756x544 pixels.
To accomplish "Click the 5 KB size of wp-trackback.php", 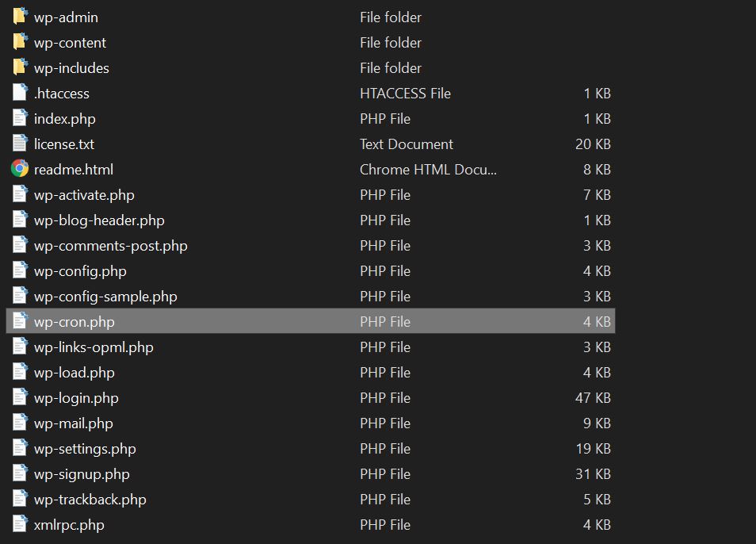I will click(x=597, y=500).
